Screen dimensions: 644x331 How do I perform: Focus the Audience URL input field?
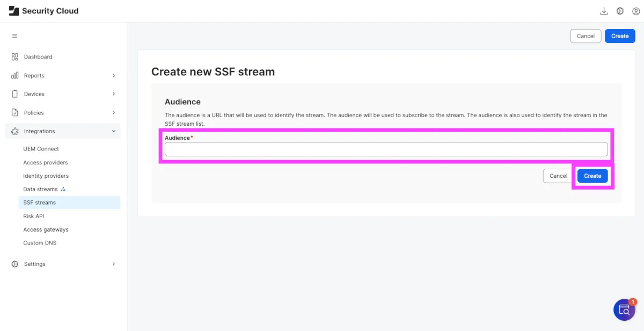[386, 149]
